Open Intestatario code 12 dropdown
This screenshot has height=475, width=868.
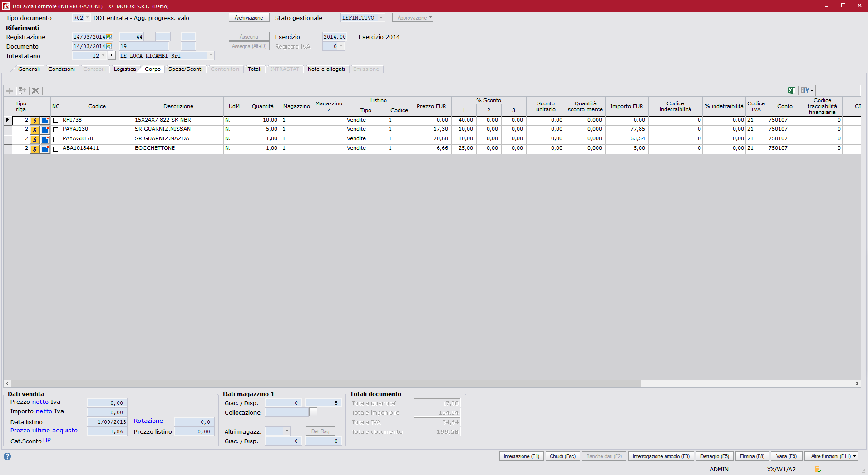coord(104,56)
